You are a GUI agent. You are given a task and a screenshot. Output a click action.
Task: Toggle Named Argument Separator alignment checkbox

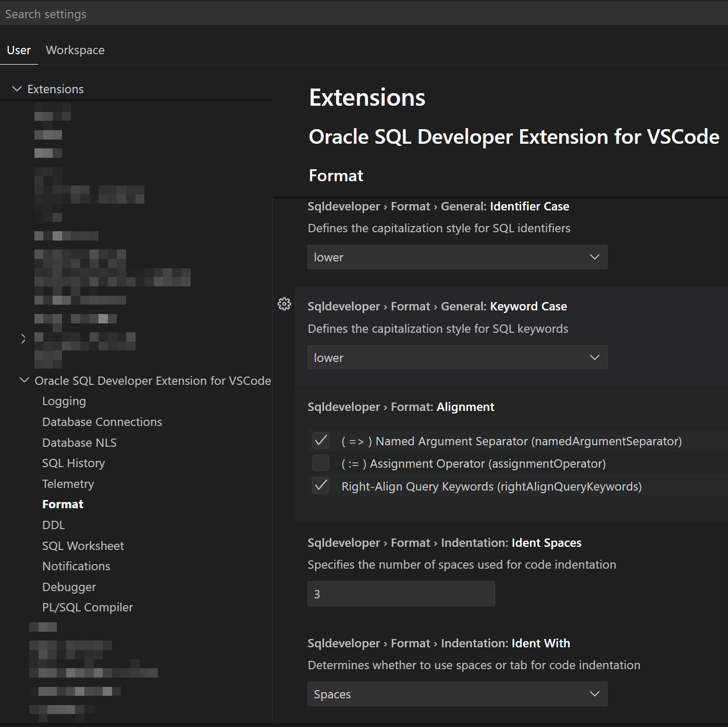(x=320, y=441)
